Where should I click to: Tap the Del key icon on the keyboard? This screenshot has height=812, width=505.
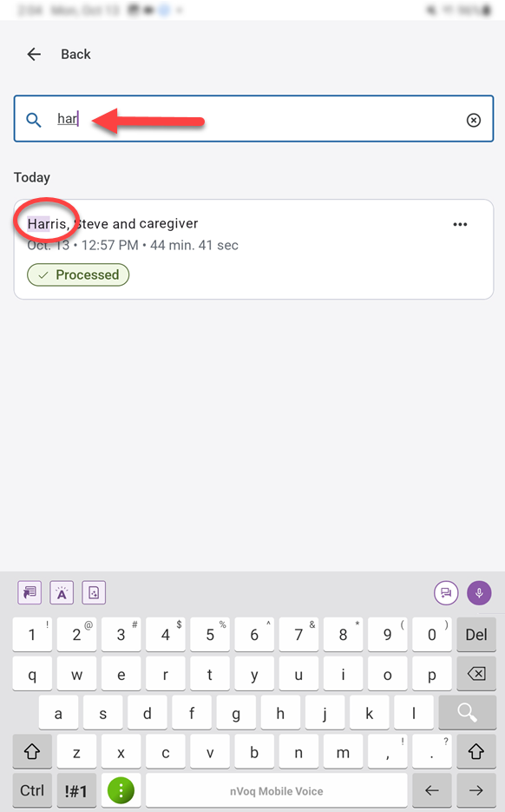pyautogui.click(x=476, y=634)
